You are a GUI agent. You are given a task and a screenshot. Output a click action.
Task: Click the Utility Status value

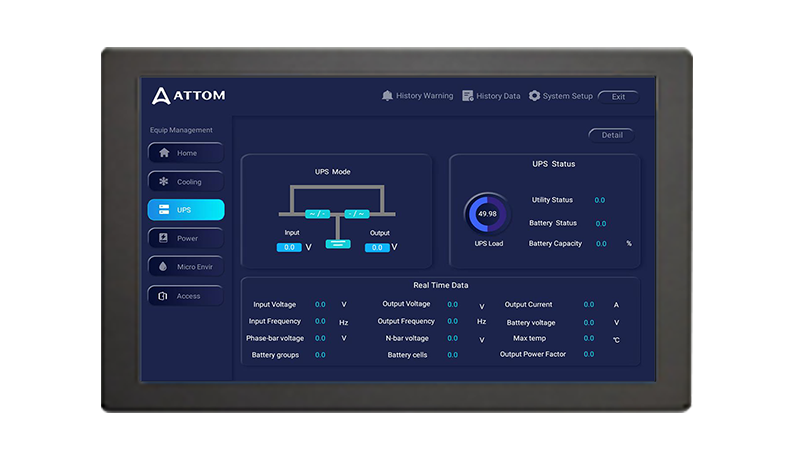600,200
